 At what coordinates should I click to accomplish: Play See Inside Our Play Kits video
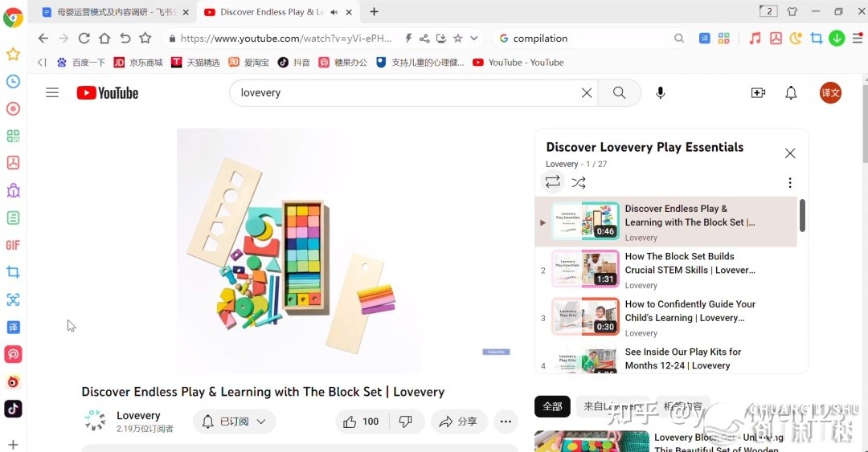point(682,359)
